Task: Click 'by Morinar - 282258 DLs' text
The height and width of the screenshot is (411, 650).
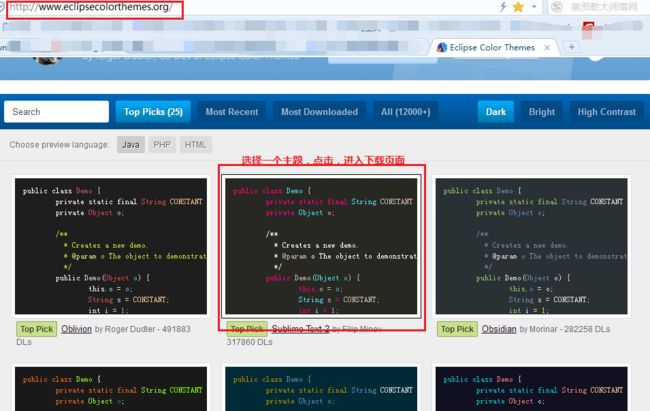Action: (565, 329)
